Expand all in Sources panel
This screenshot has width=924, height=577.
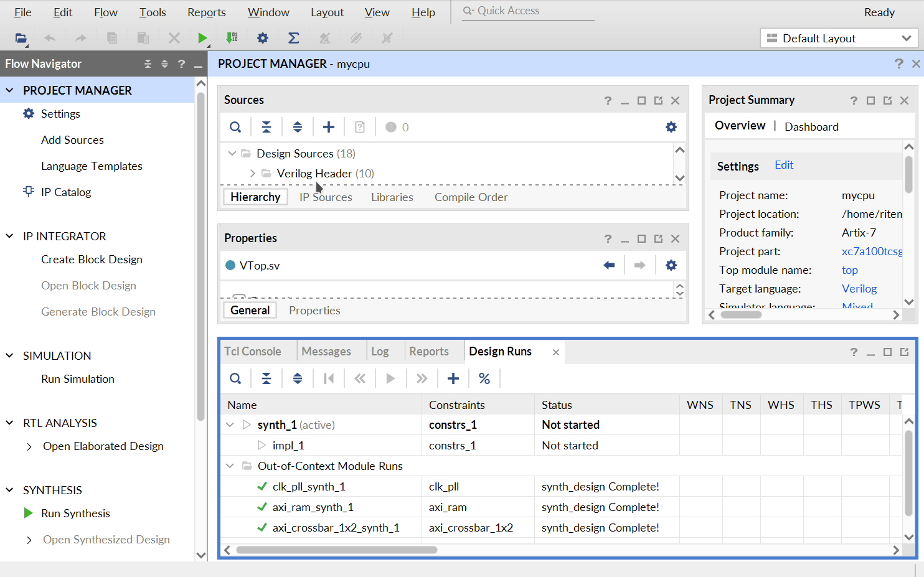pyautogui.click(x=298, y=127)
